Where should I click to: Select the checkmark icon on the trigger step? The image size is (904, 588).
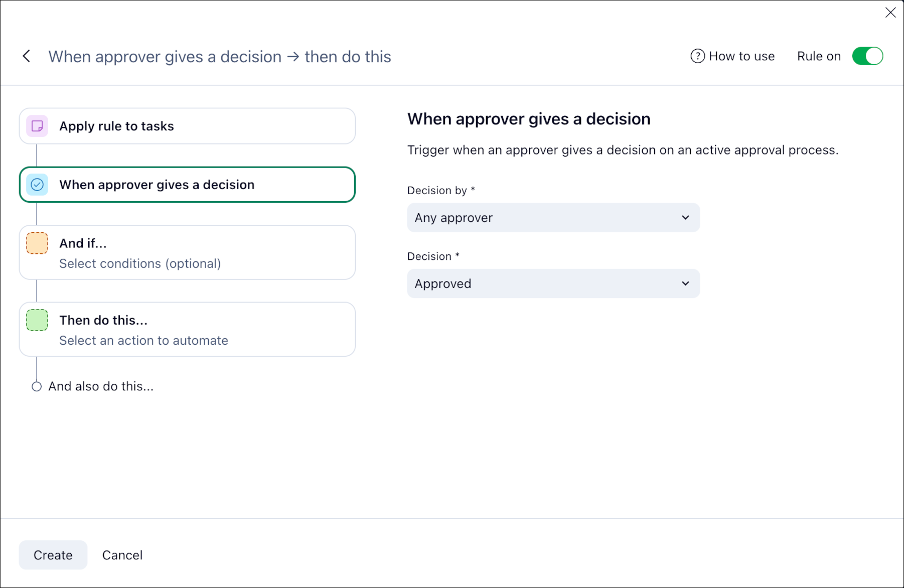36,185
